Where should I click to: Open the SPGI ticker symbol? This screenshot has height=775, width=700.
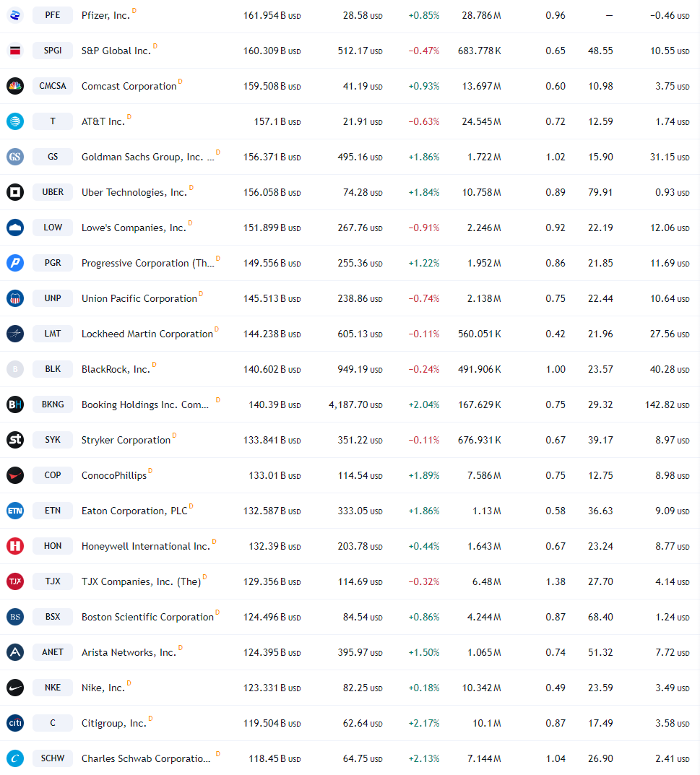point(53,51)
